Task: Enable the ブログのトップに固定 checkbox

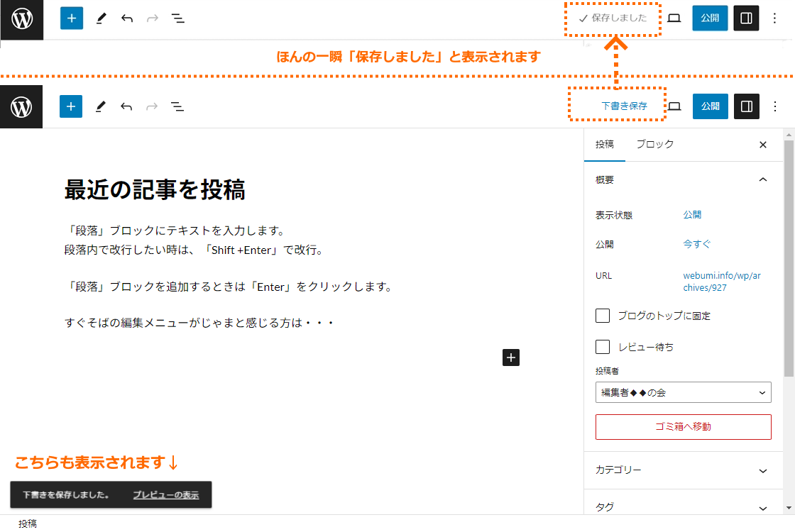Action: pyautogui.click(x=603, y=316)
